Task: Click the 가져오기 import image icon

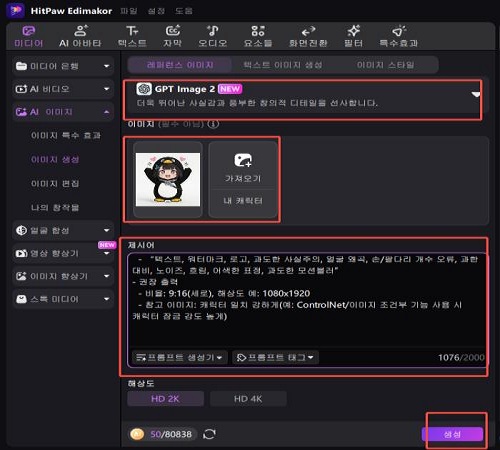Action: tap(243, 160)
